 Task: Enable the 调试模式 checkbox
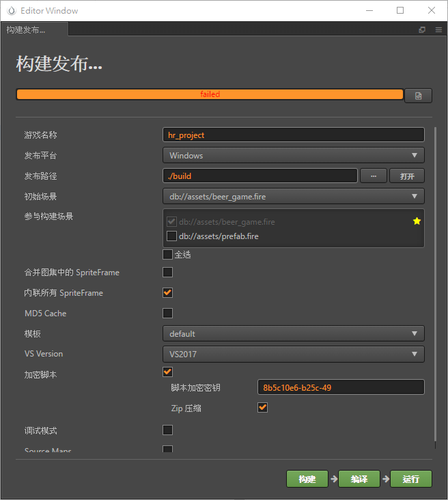point(168,430)
